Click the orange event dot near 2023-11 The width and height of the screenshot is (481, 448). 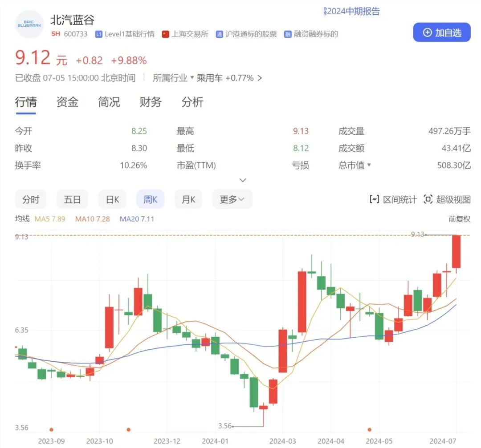tap(129, 430)
